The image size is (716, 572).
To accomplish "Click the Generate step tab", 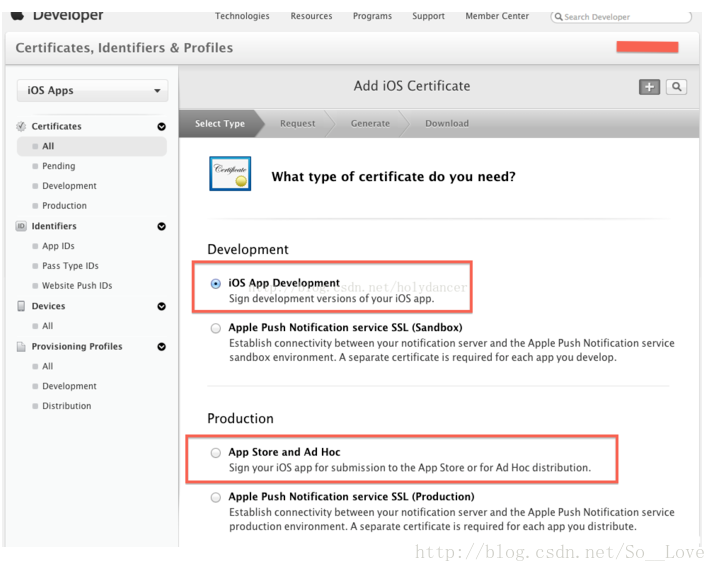I will (370, 123).
